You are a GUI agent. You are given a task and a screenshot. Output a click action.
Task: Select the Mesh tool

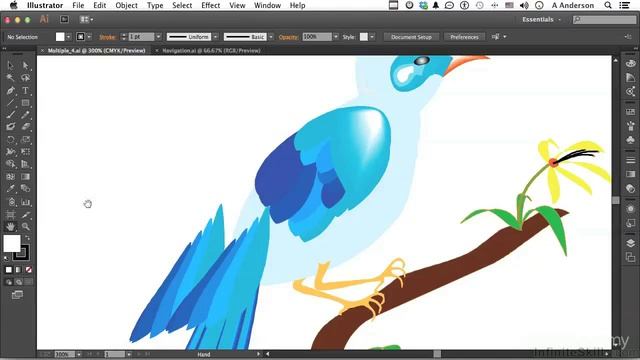click(x=11, y=177)
